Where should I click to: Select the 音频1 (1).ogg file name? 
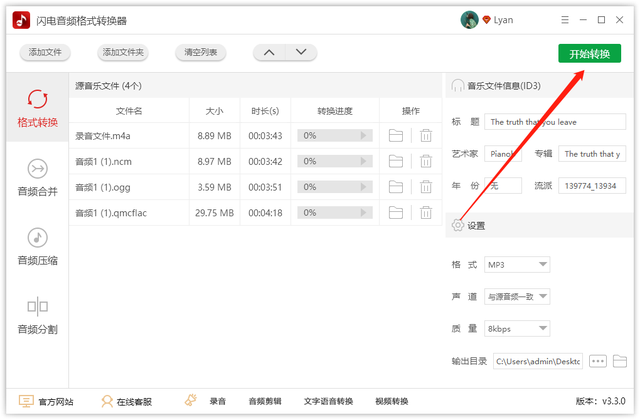click(102, 187)
